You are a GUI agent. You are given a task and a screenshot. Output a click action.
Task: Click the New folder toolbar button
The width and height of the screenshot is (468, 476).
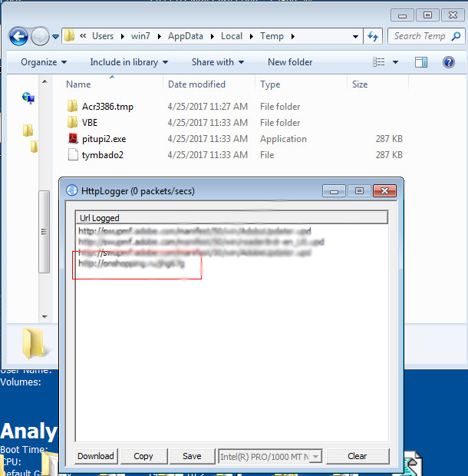coord(290,62)
